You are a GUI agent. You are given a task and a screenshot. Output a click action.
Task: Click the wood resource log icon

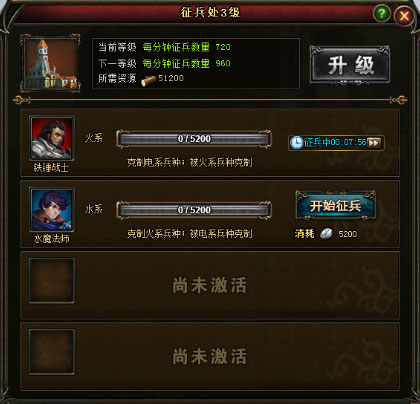tap(148, 80)
